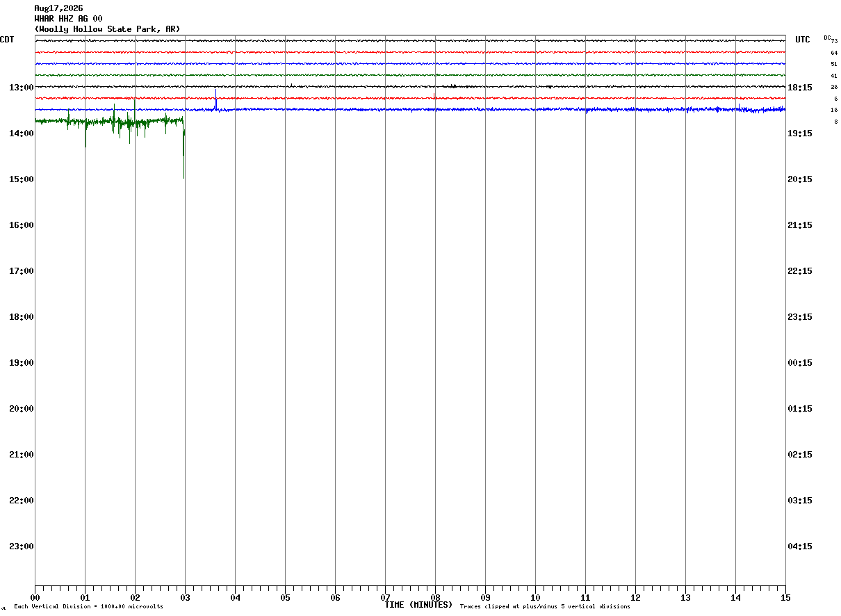Click the vertical division microvolts note

coord(88,607)
